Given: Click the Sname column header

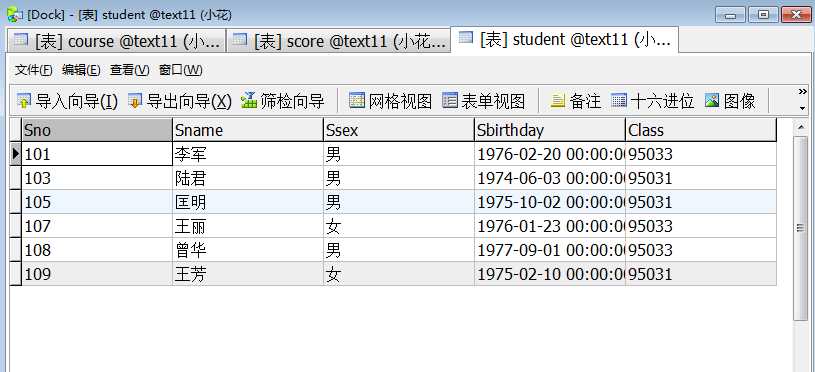Looking at the screenshot, I should pyautogui.click(x=248, y=130).
